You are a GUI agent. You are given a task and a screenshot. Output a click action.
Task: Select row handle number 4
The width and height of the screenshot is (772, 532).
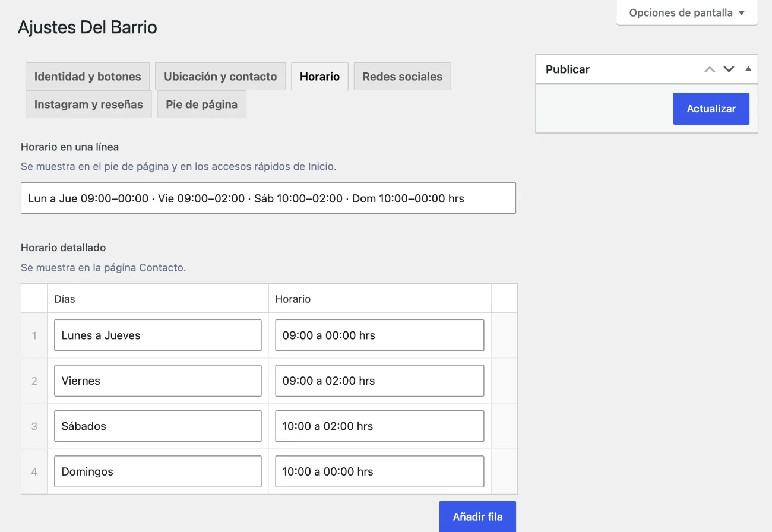coord(34,471)
